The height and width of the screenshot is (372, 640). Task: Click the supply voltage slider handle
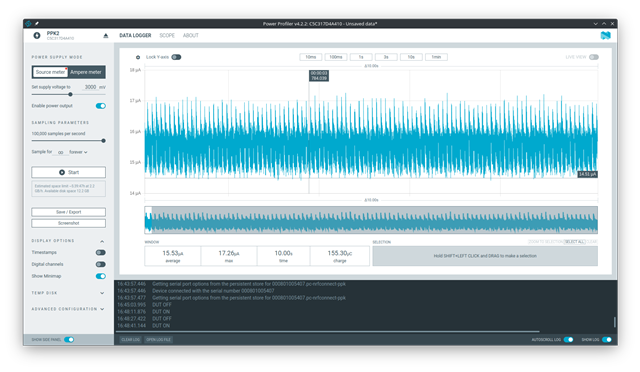70,94
